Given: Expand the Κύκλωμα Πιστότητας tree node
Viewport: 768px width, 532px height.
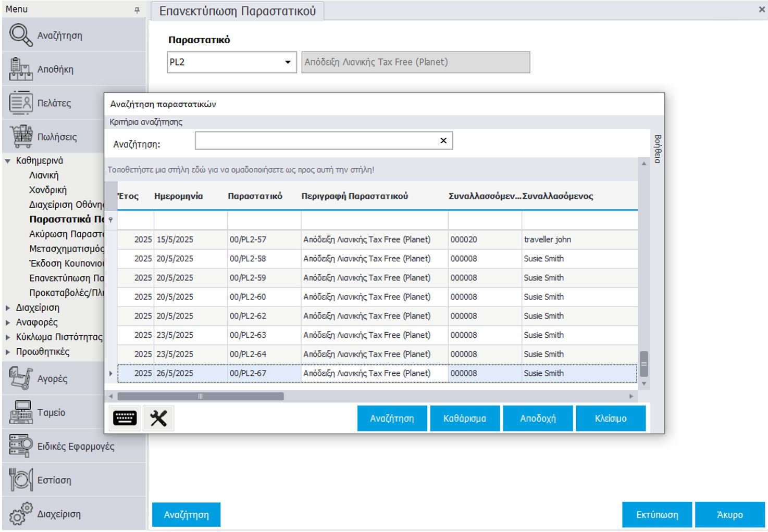Looking at the screenshot, I should click(x=8, y=337).
